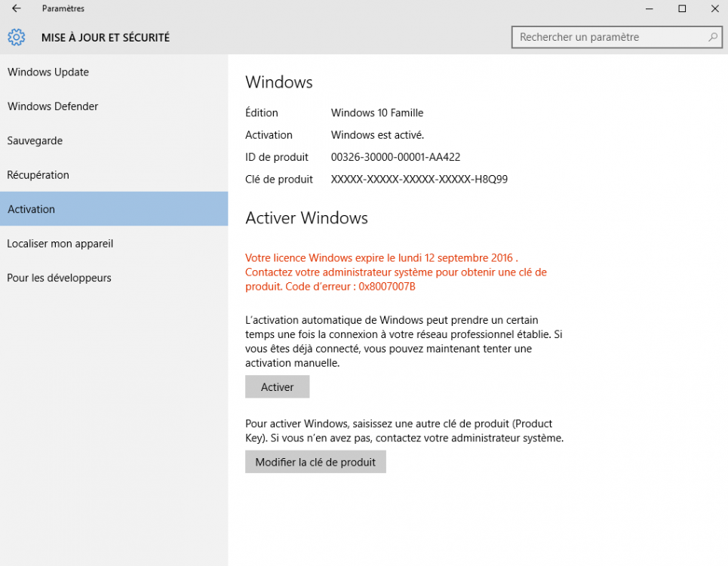This screenshot has width=728, height=566.
Task: Click the Settings gear icon
Action: pyautogui.click(x=16, y=37)
